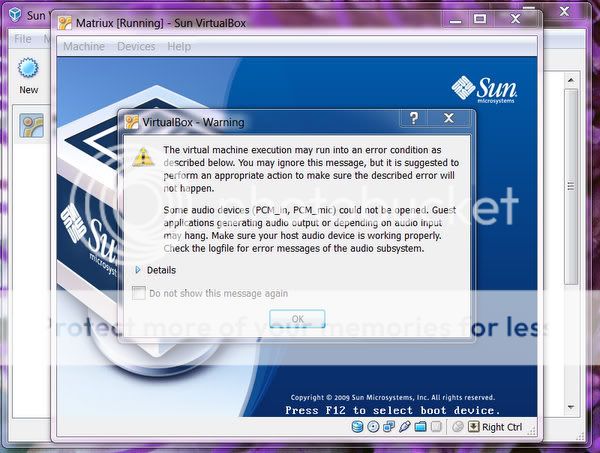Click the mouse integration icon in status bar
The height and width of the screenshot is (453, 600).
(458, 427)
